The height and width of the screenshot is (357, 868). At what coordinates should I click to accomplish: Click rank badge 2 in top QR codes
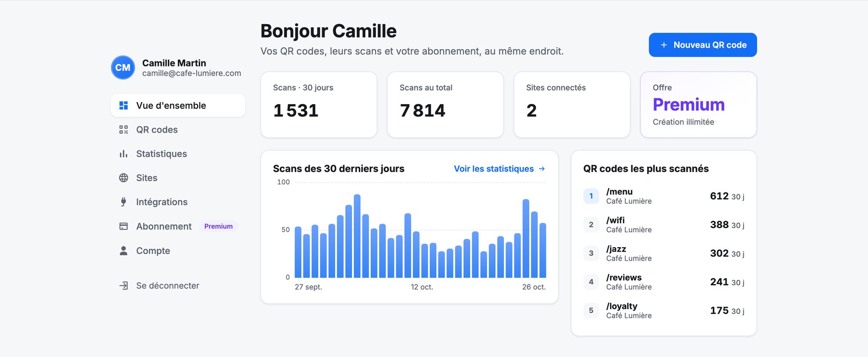coord(591,225)
